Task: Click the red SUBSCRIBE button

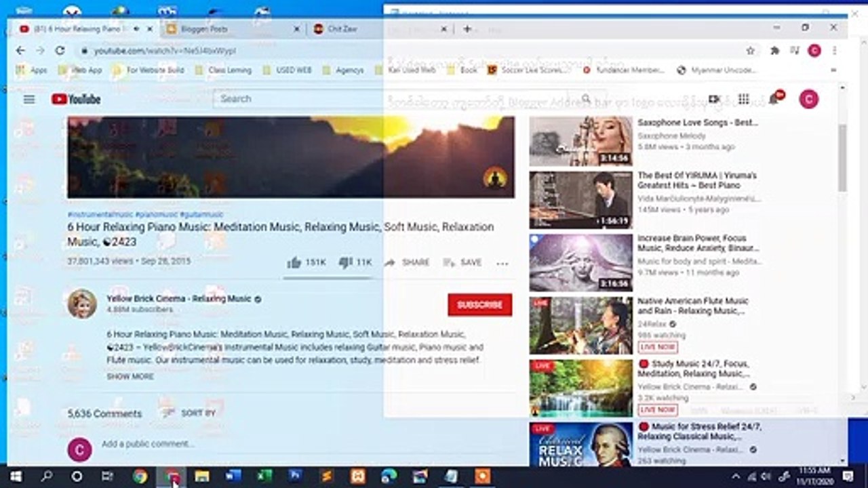Action: click(x=479, y=305)
